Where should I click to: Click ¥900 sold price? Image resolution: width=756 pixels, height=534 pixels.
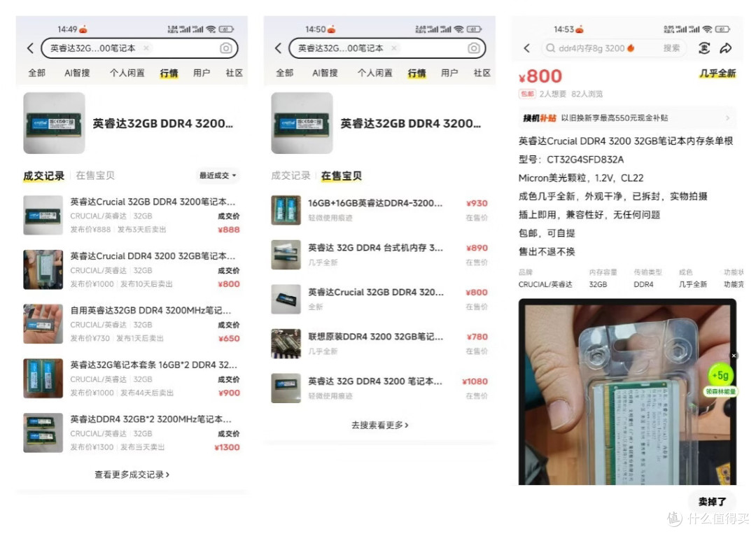pyautogui.click(x=229, y=393)
